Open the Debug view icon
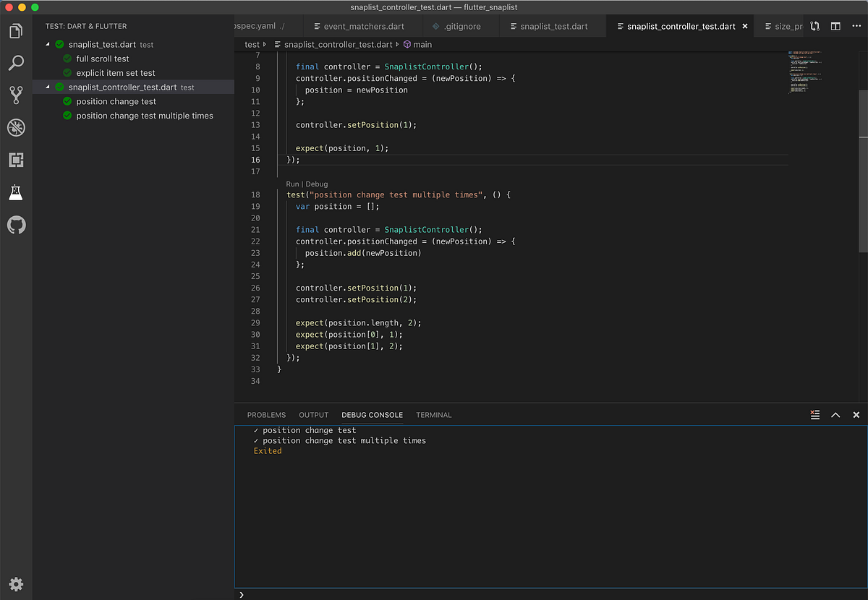This screenshot has width=868, height=600. tap(16, 128)
